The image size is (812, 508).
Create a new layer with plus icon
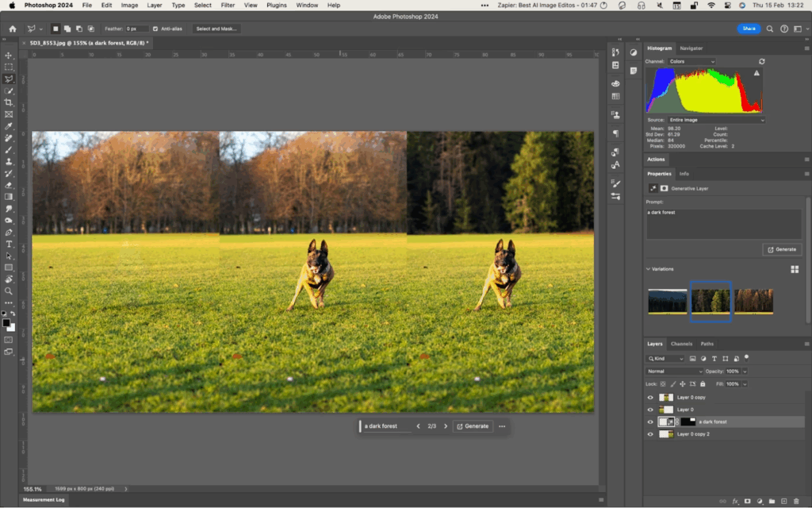[783, 502]
